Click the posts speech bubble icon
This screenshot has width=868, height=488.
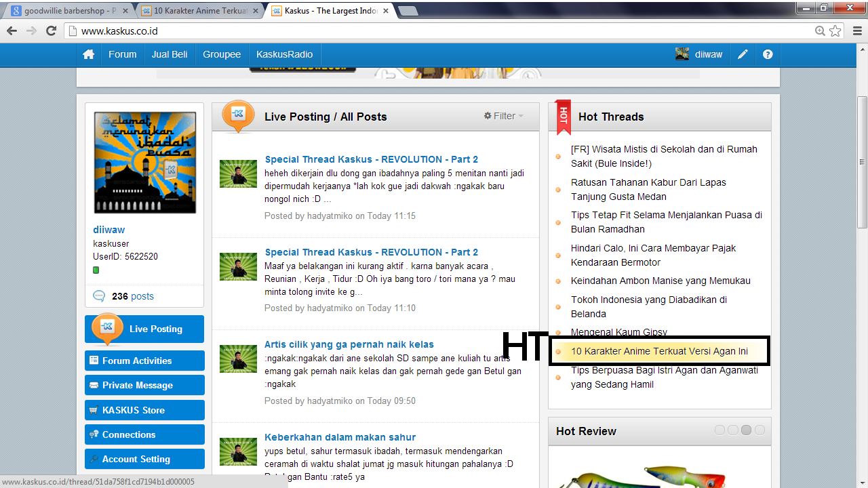99,296
